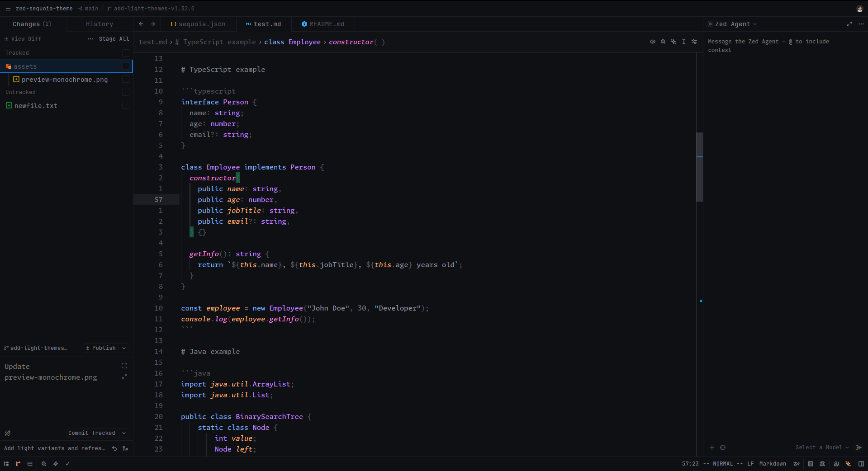Switch to the sequoia.json tab
This screenshot has width=868, height=471.
198,24
